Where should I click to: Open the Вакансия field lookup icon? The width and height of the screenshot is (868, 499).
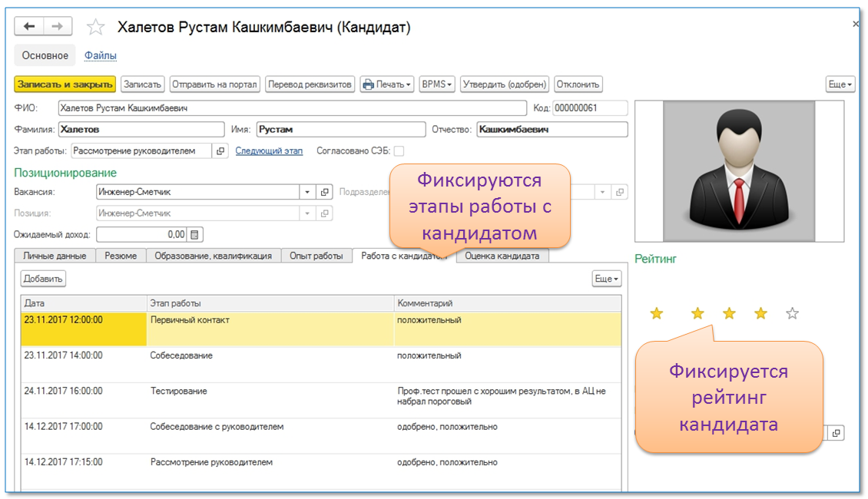click(325, 192)
